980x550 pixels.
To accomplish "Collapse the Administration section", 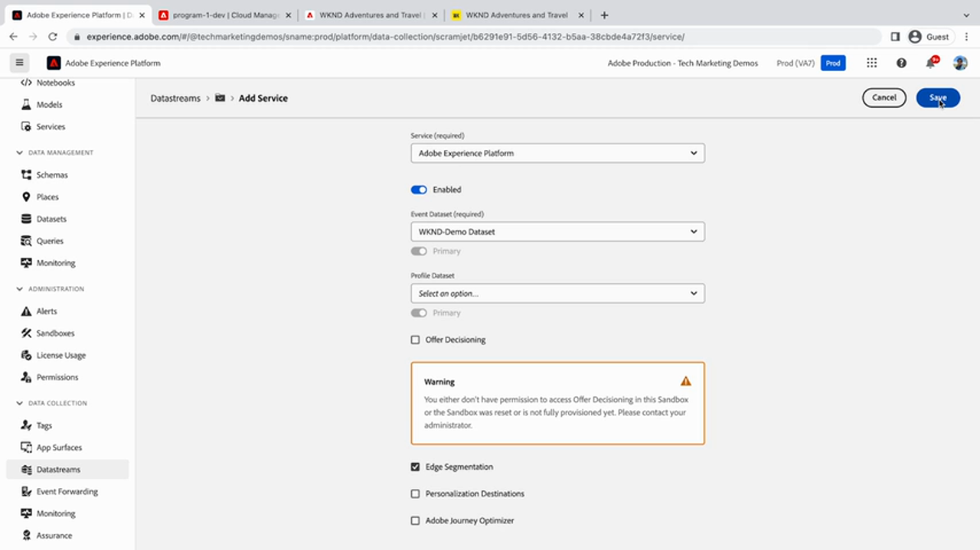I will point(20,289).
